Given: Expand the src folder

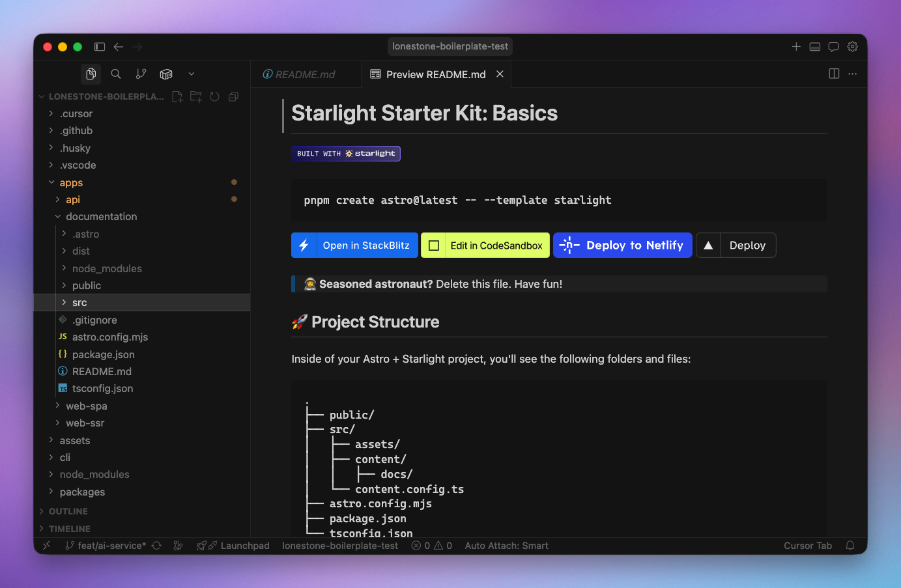Looking at the screenshot, I should [x=79, y=303].
